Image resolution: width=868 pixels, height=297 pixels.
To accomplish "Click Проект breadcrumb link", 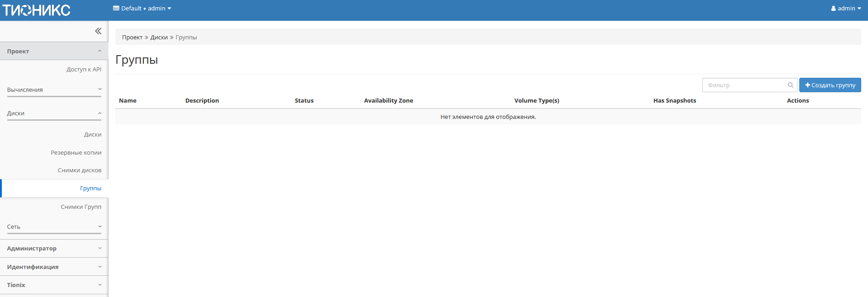I will coord(132,38).
